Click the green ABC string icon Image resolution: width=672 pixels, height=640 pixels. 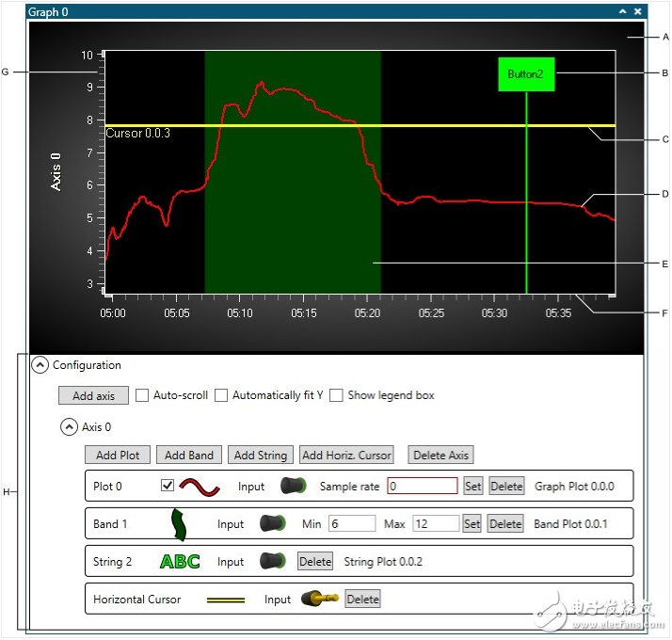[x=180, y=562]
